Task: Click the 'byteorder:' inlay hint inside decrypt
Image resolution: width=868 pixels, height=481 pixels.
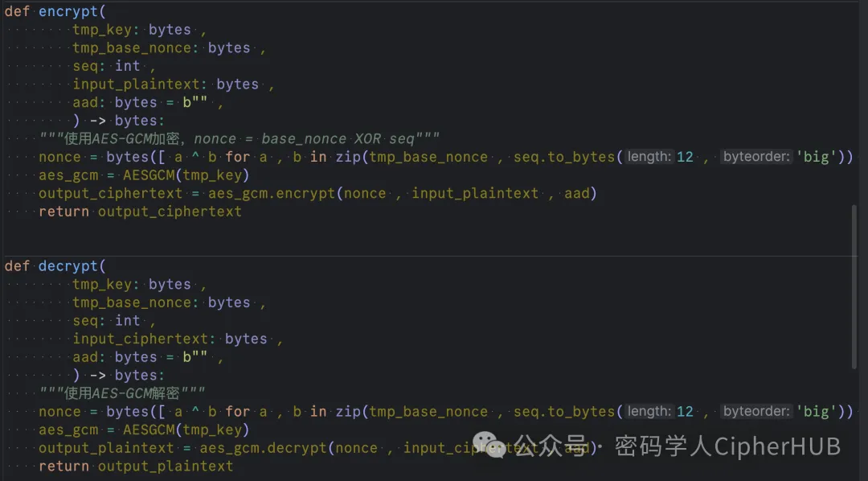Action: coord(756,411)
